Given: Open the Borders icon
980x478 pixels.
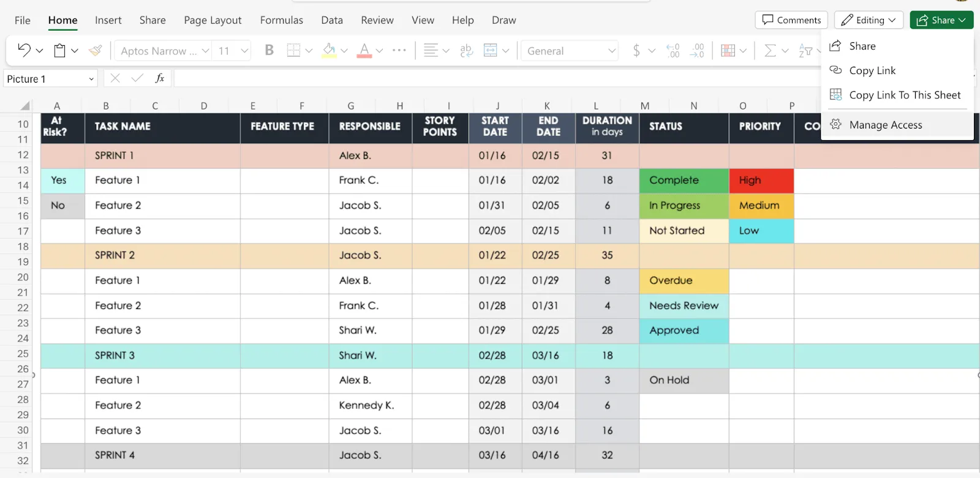Looking at the screenshot, I should click(294, 50).
